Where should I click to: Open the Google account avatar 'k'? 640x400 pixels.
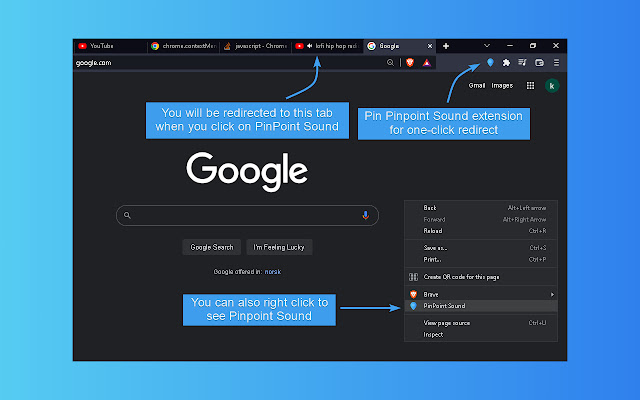tap(552, 86)
